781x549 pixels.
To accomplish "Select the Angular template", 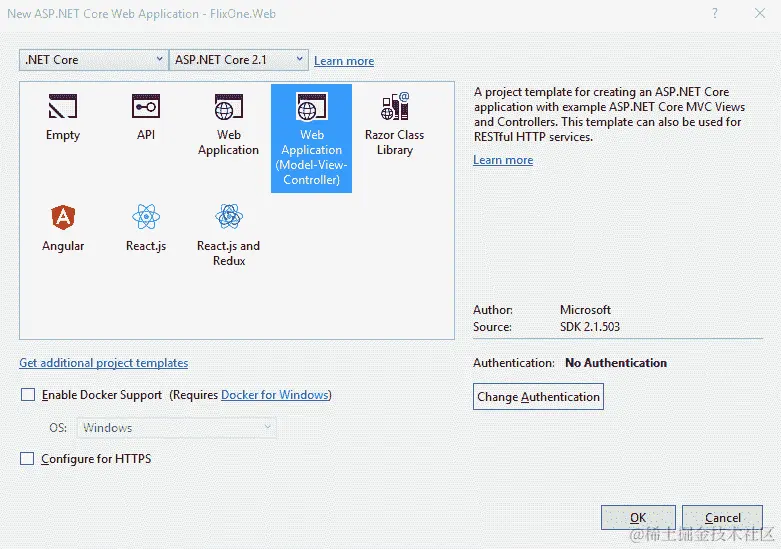I will tap(63, 228).
